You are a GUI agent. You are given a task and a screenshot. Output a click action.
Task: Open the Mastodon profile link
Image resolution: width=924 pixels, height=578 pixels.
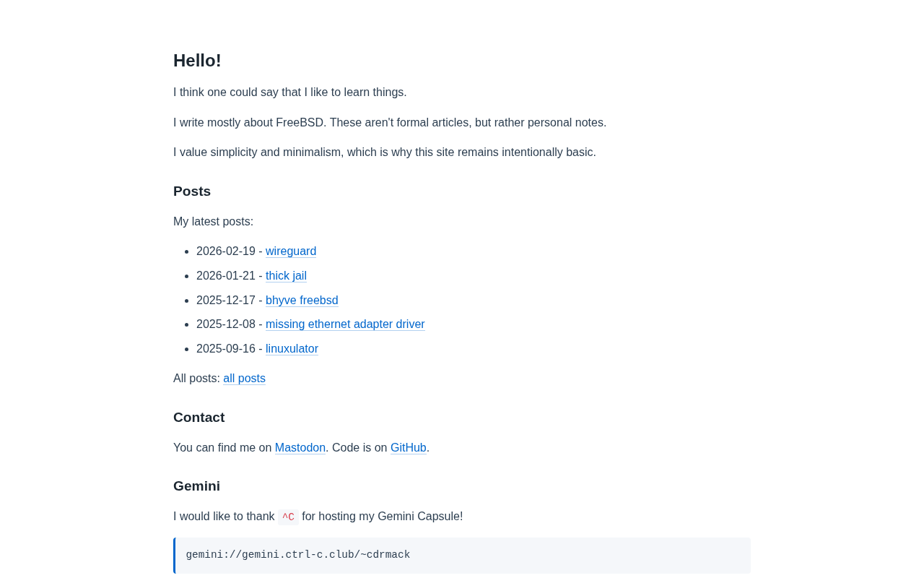tap(300, 448)
